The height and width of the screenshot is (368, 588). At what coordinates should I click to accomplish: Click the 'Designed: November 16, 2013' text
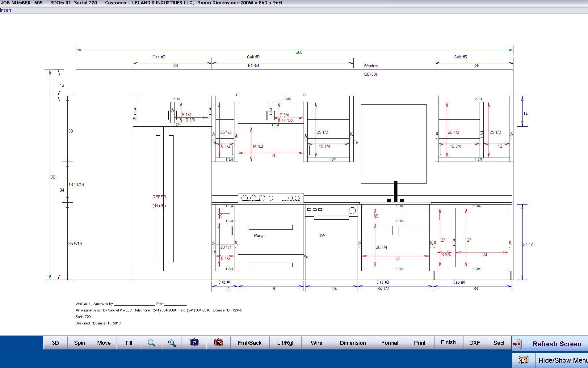[x=98, y=323]
